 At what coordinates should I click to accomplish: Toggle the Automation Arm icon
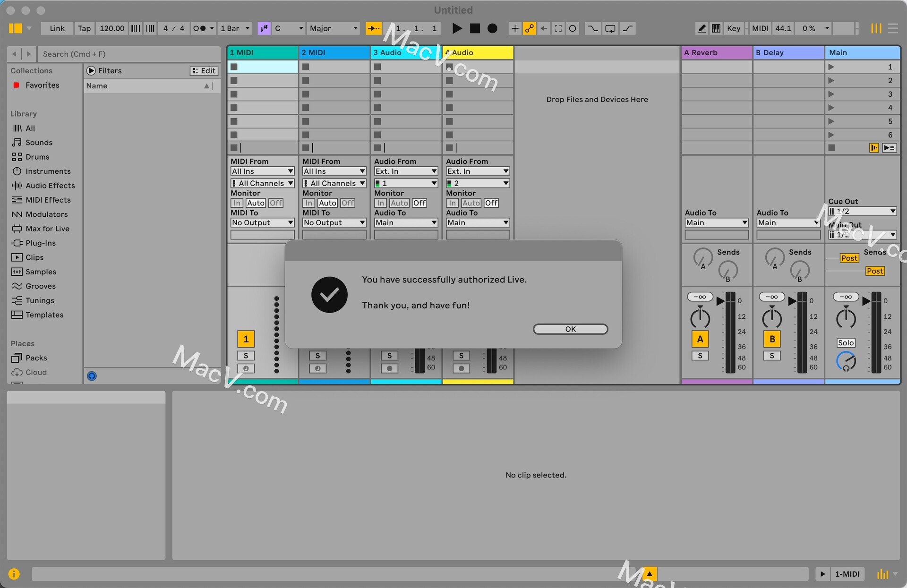coord(529,28)
